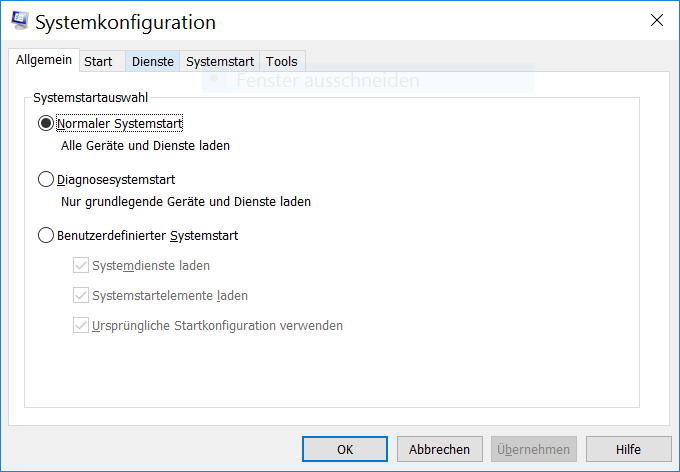680x472 pixels.
Task: Click the 'Nur grundlegende Geräte und Dienste laden' description
Action: [x=185, y=201]
